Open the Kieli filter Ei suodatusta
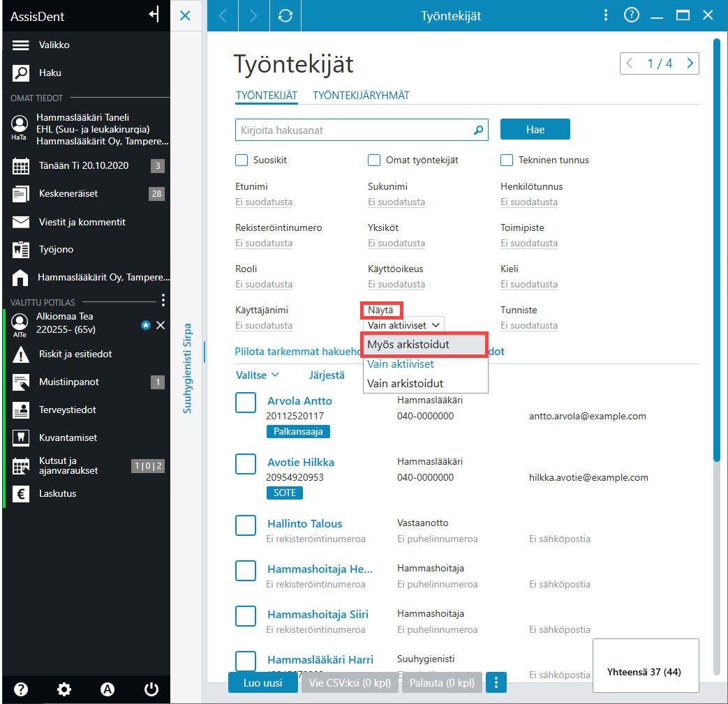This screenshot has width=728, height=704. [529, 284]
